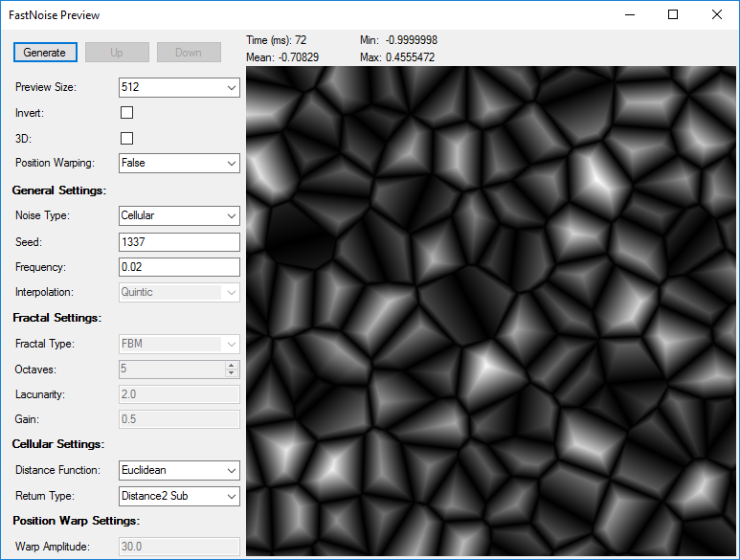This screenshot has height=560, width=740.
Task: Click the Gain text field
Action: (x=179, y=419)
